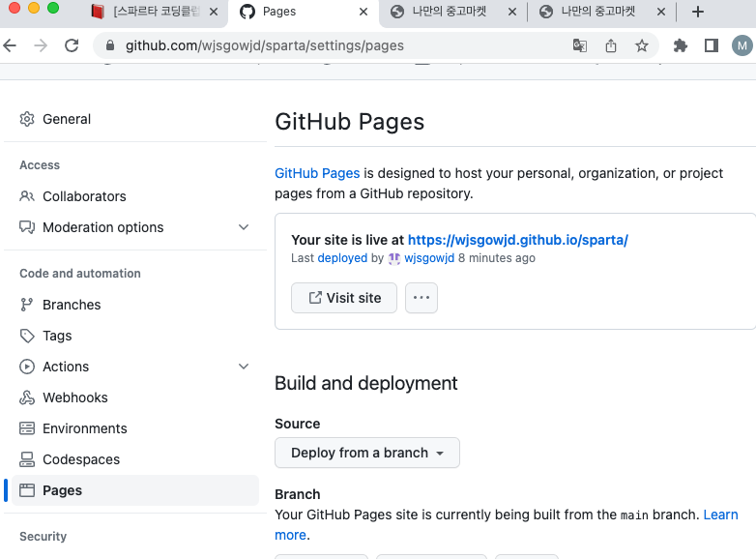
Task: Close the 스파르타 코딩클럽 tab
Action: pos(214,12)
